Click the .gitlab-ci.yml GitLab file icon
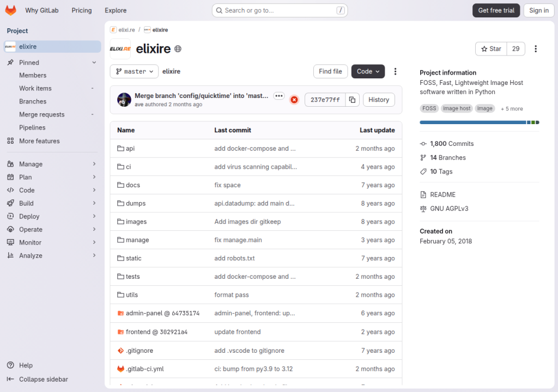This screenshot has height=392, width=558. [x=120, y=369]
